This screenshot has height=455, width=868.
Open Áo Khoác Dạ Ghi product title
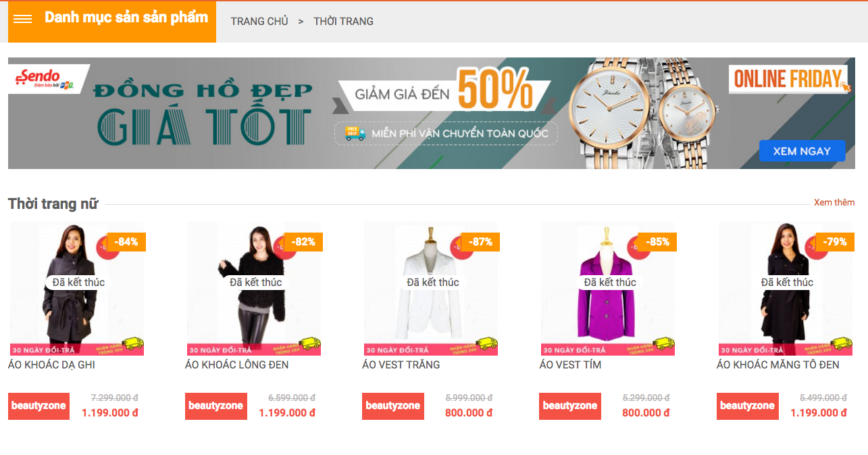coord(52,364)
